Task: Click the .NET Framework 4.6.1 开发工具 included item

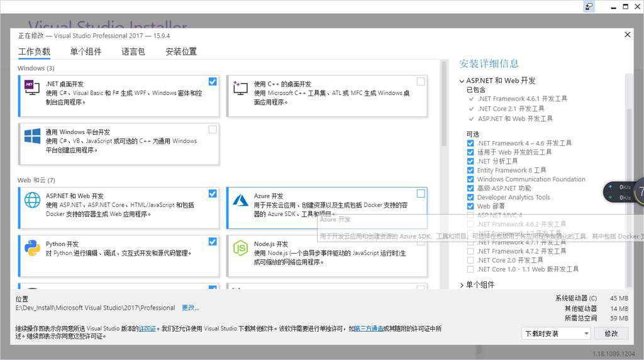Action: tap(523, 99)
